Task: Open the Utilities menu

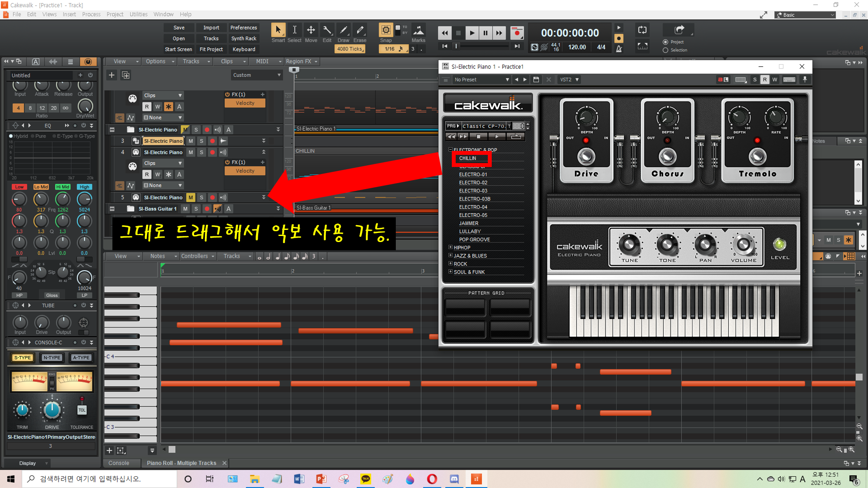Action: (138, 14)
